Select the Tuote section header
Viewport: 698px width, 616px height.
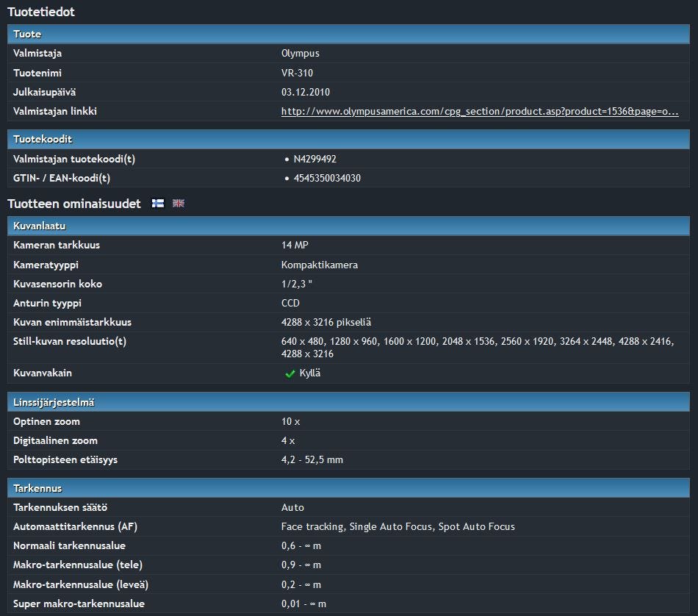pos(348,34)
